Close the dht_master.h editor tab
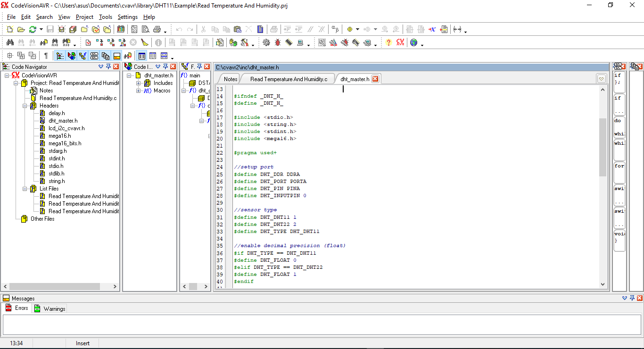The image size is (644, 349). pos(375,79)
